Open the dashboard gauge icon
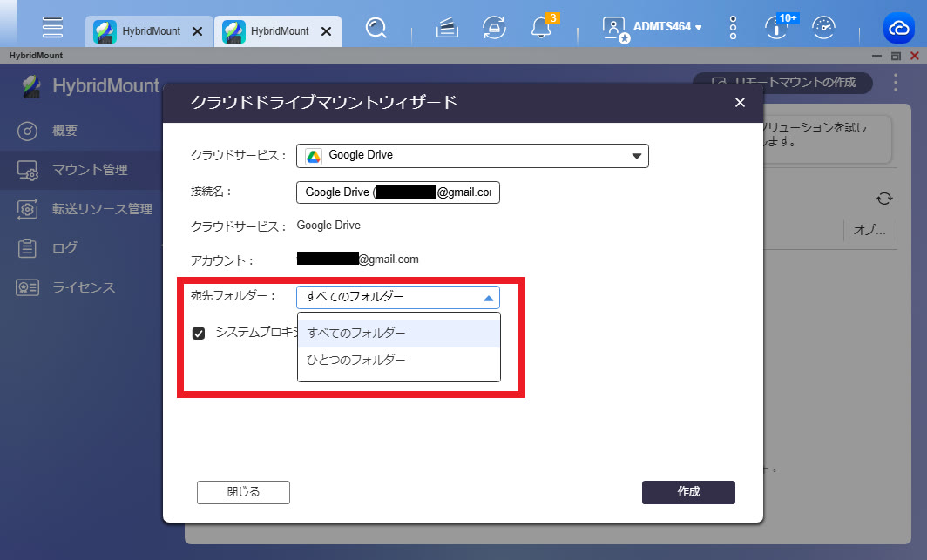 click(823, 28)
